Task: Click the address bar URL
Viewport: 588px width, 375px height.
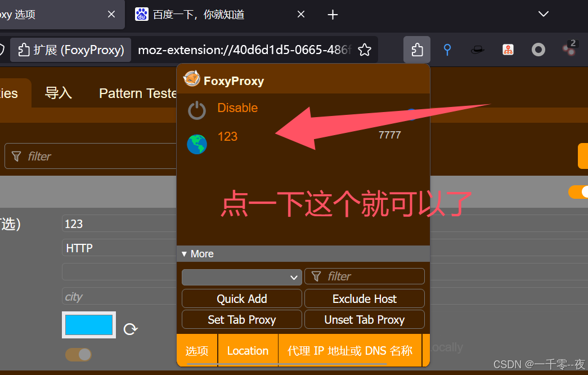Action: [x=245, y=50]
